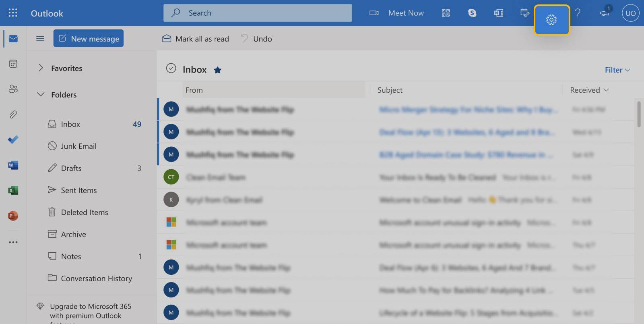Click the New message button

[89, 39]
